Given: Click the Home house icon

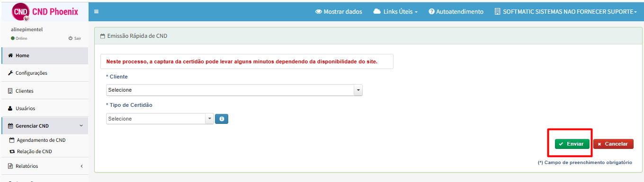Looking at the screenshot, I should pyautogui.click(x=10, y=56).
